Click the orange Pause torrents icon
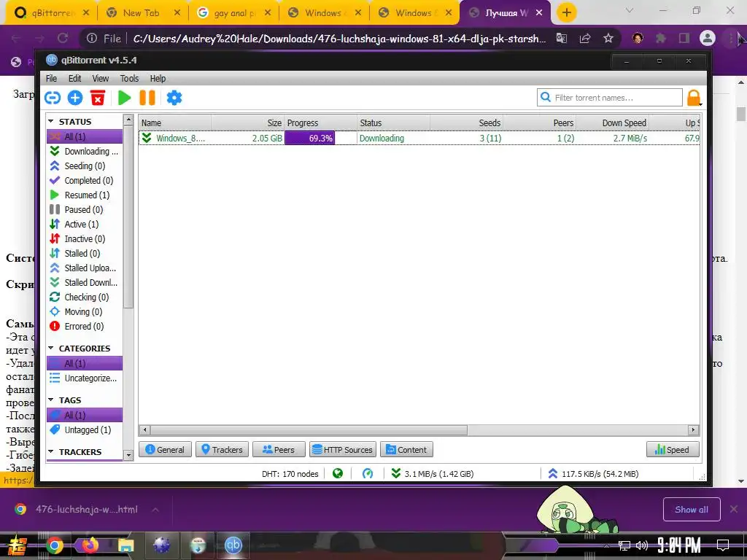The height and width of the screenshot is (560, 747). 147,98
